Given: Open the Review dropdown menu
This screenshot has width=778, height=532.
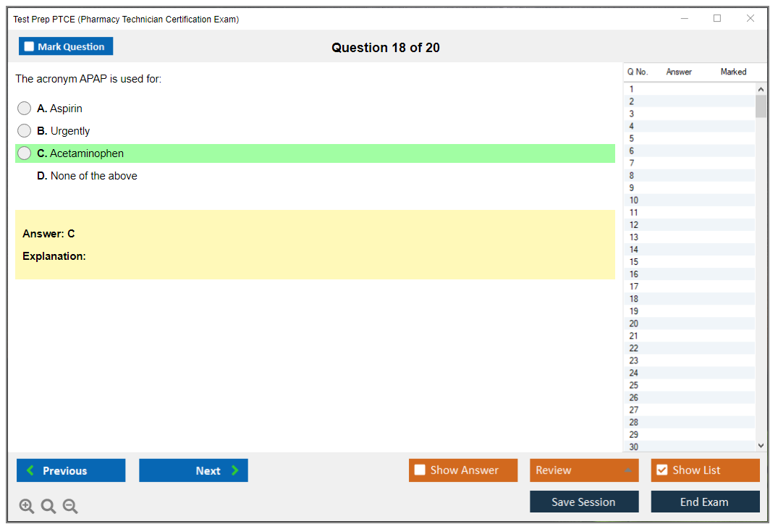Looking at the screenshot, I should 583,470.
